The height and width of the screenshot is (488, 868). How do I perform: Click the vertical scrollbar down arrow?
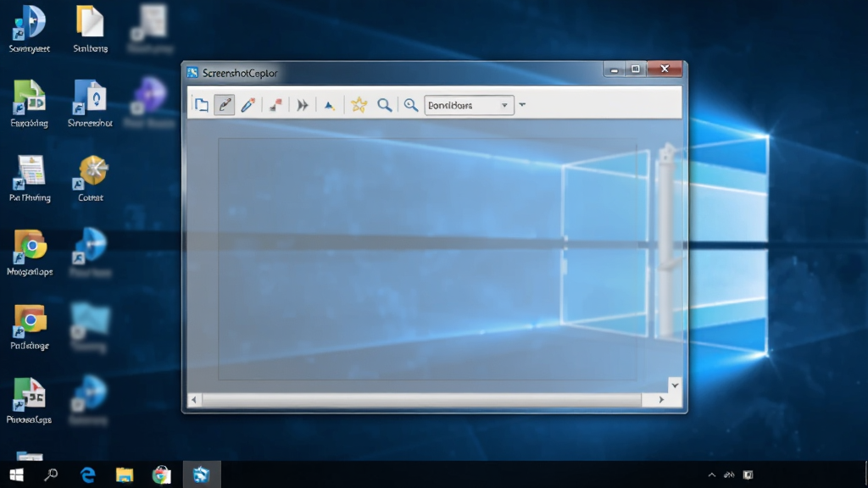[x=675, y=385]
